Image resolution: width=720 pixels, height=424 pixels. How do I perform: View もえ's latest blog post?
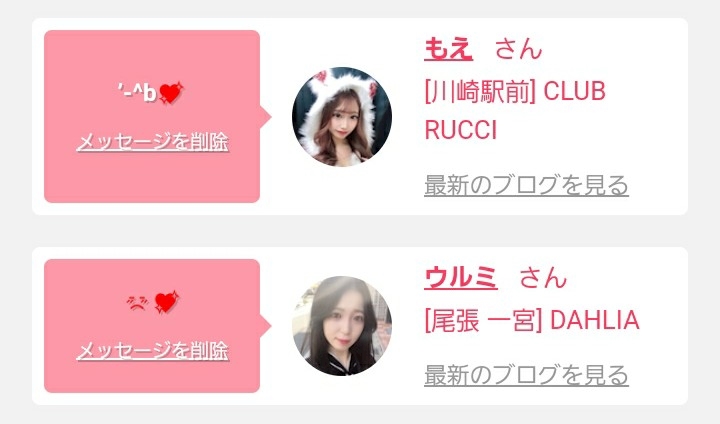[526, 185]
